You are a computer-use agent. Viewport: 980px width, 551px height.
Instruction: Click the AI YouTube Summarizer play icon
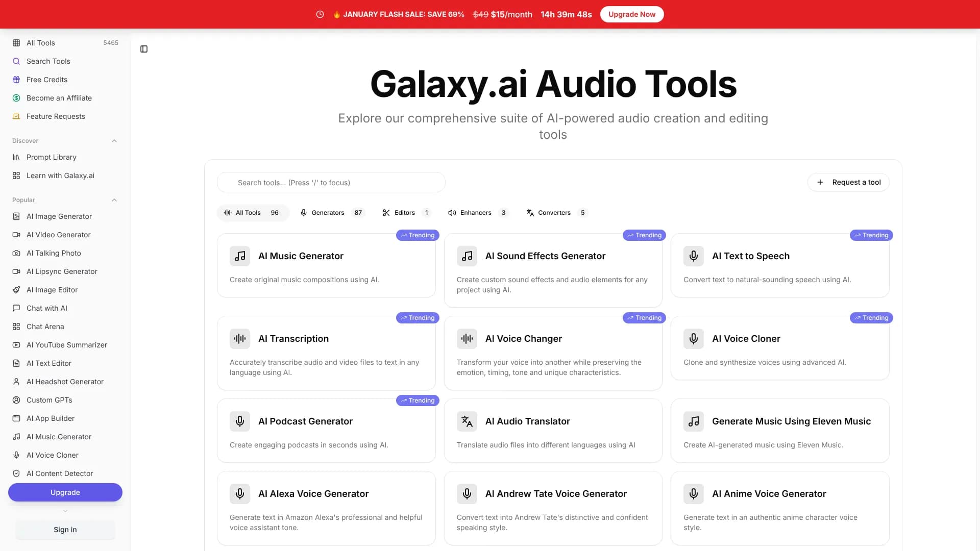coord(16,345)
